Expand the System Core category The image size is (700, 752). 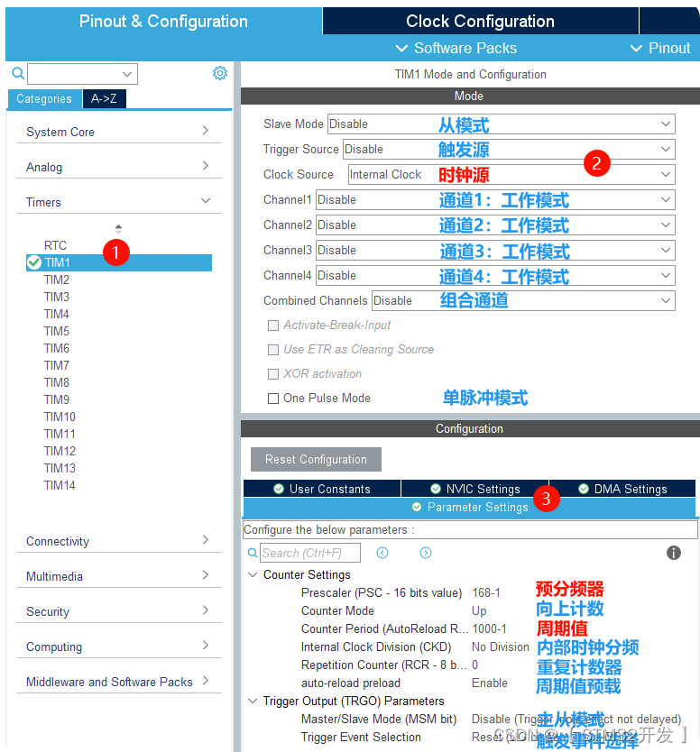click(118, 132)
